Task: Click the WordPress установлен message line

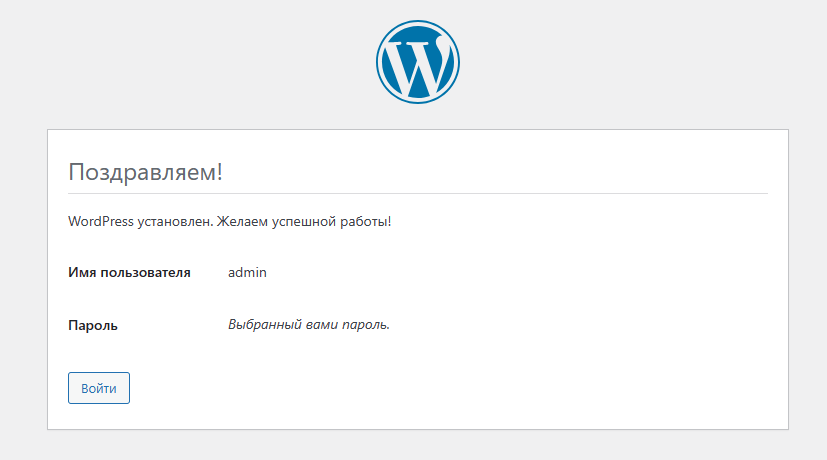Action: click(x=229, y=222)
